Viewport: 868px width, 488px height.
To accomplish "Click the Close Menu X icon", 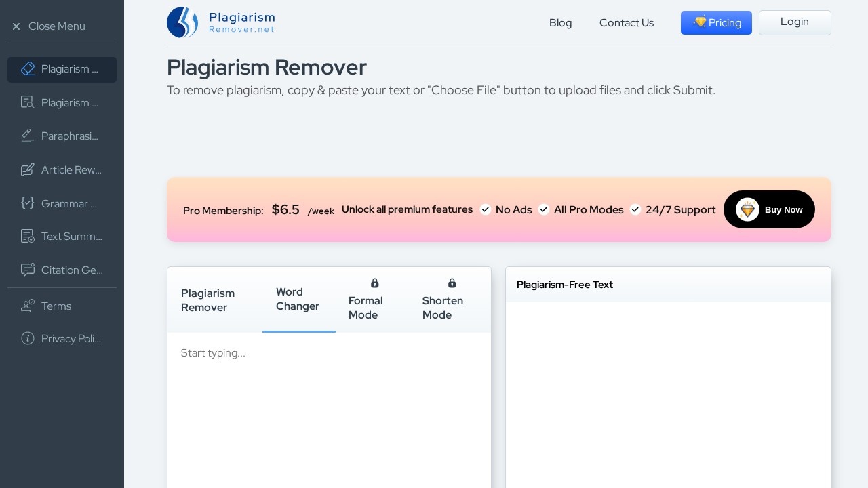I will pyautogui.click(x=16, y=26).
